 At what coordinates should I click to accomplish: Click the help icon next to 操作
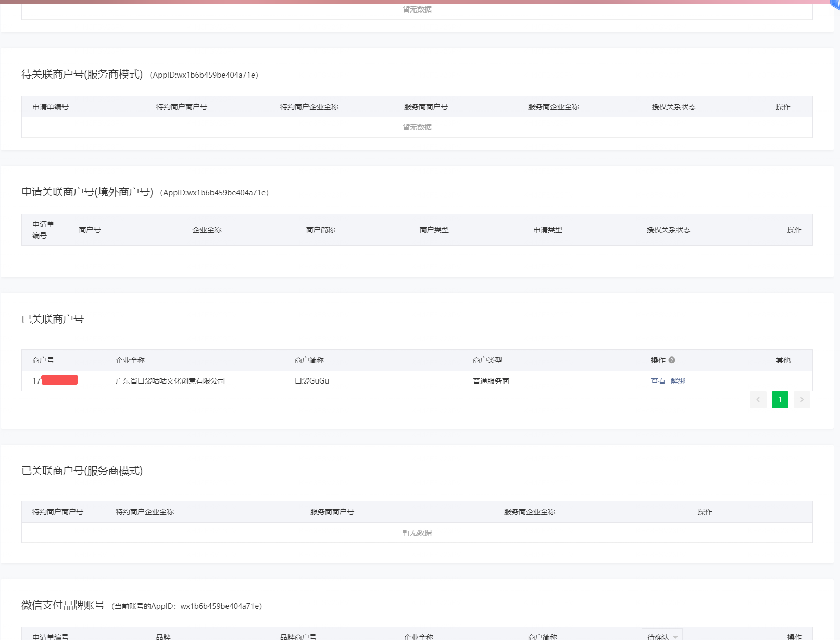pos(672,360)
